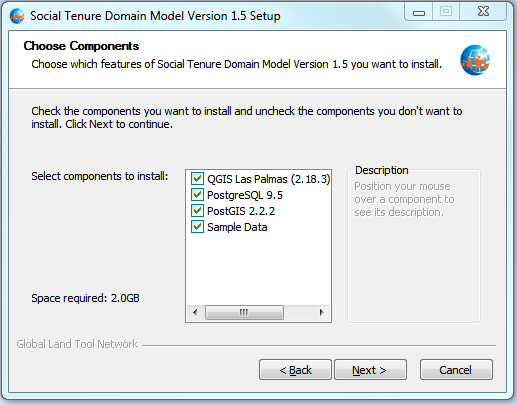
Task: Toggle the PostgreSQL 9.5 checkbox
Action: pos(197,195)
